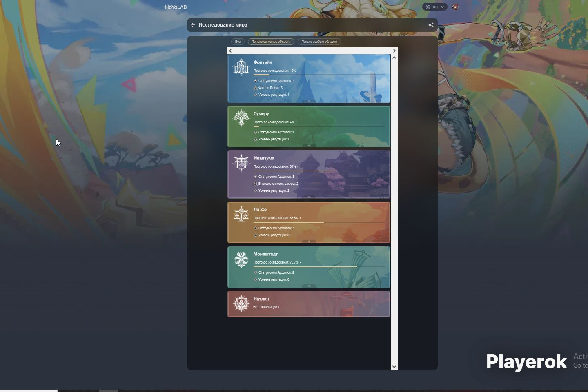This screenshot has height=392, width=588.
Task: Click the Фонтейн region title
Action: (263, 62)
